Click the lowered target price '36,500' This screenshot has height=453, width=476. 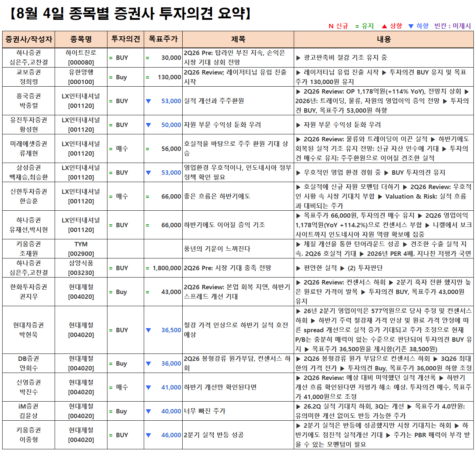point(171,330)
